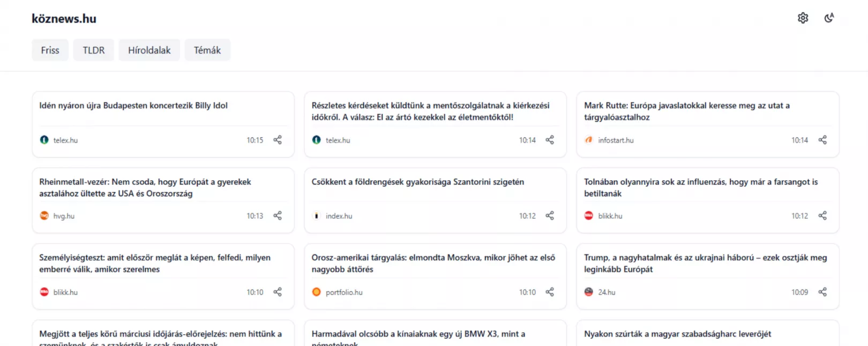This screenshot has height=346, width=868.
Task: Click 10:13 timestamp on Rheinmetall card
Action: point(255,216)
